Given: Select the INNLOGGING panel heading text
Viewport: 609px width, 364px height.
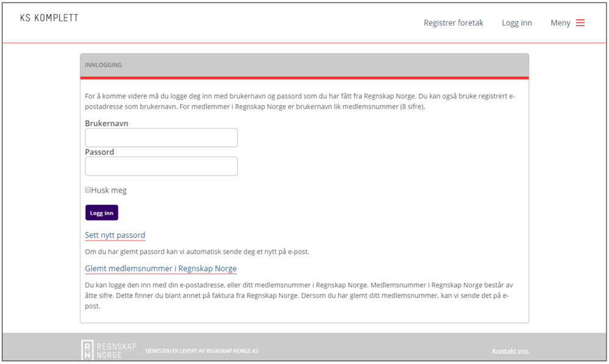Looking at the screenshot, I should pyautogui.click(x=103, y=65).
